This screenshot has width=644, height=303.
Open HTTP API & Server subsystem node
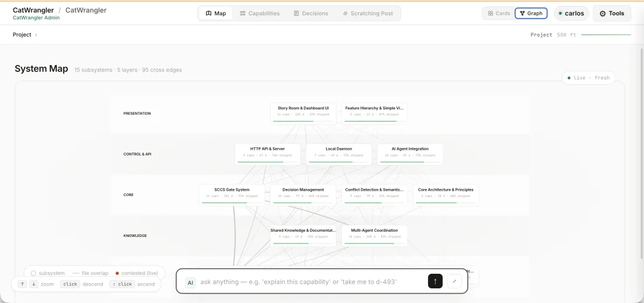pos(268,154)
